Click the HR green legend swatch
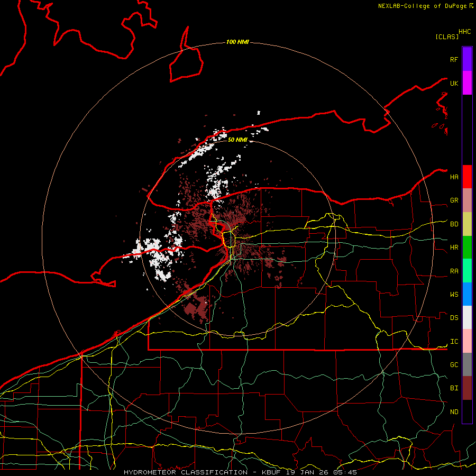Screen dimensions: 476x476 coord(467,248)
